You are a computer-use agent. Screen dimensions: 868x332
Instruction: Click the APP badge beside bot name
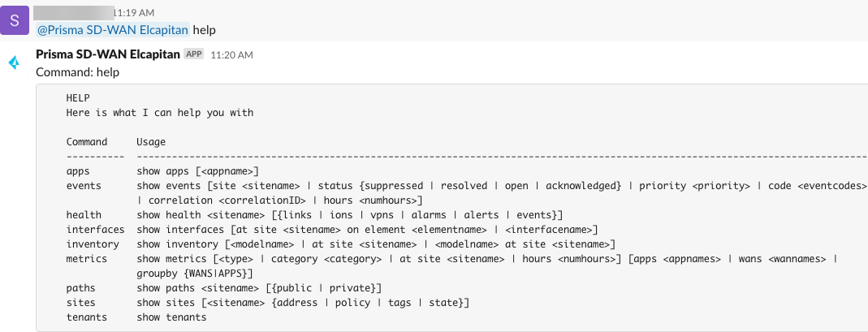pyautogui.click(x=193, y=54)
